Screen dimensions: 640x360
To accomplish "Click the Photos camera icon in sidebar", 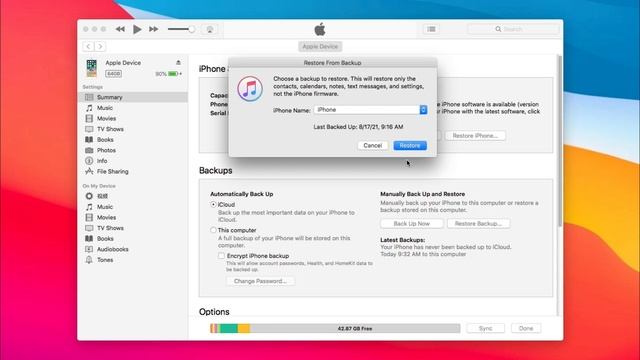I will pos(89,150).
